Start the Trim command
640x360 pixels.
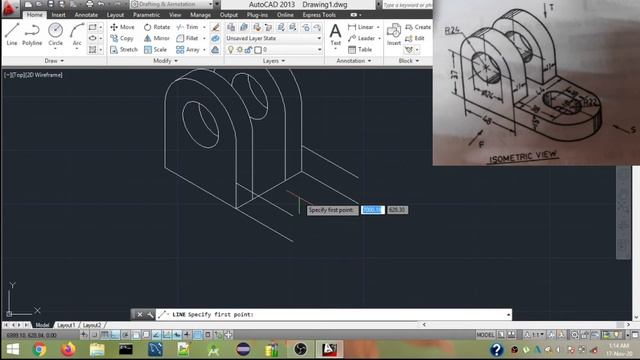187,27
